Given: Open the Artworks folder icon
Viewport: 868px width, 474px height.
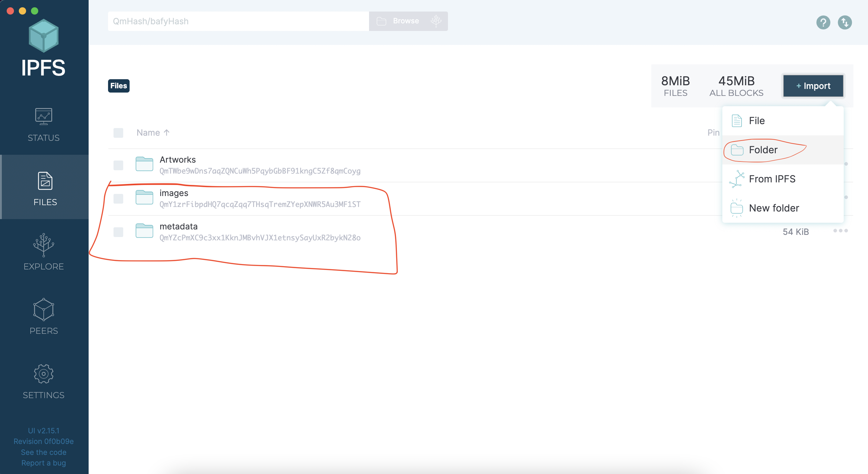Looking at the screenshot, I should point(144,164).
